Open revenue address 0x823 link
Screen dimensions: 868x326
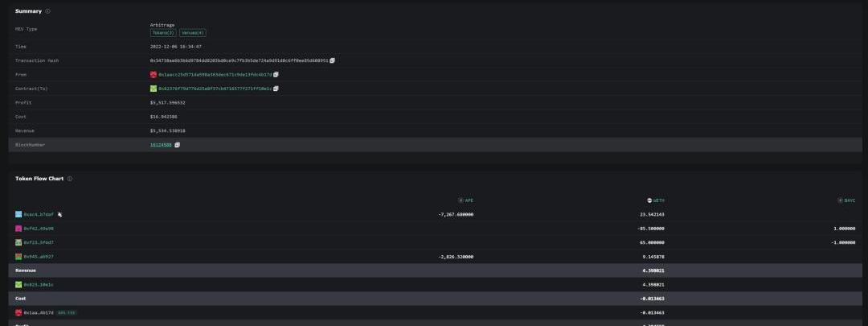pos(39,285)
